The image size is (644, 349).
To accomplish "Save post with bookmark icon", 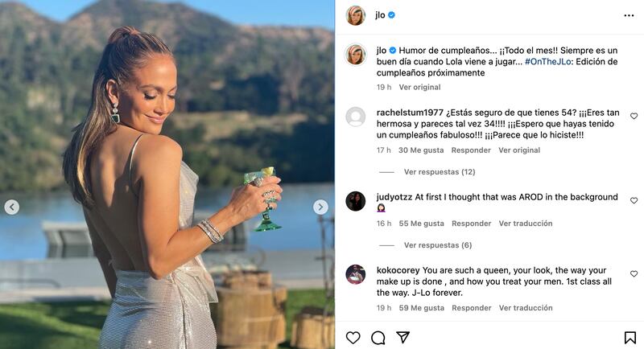I will pos(630,338).
